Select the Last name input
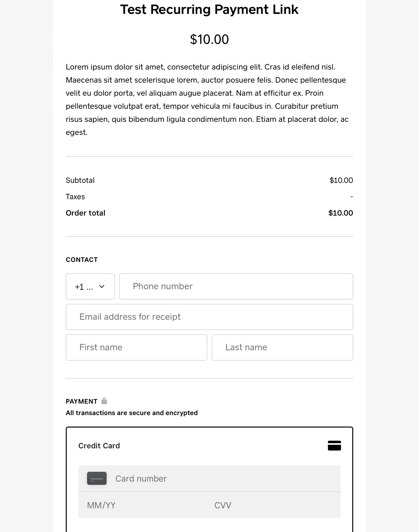This screenshot has height=532, width=419. 282,347
